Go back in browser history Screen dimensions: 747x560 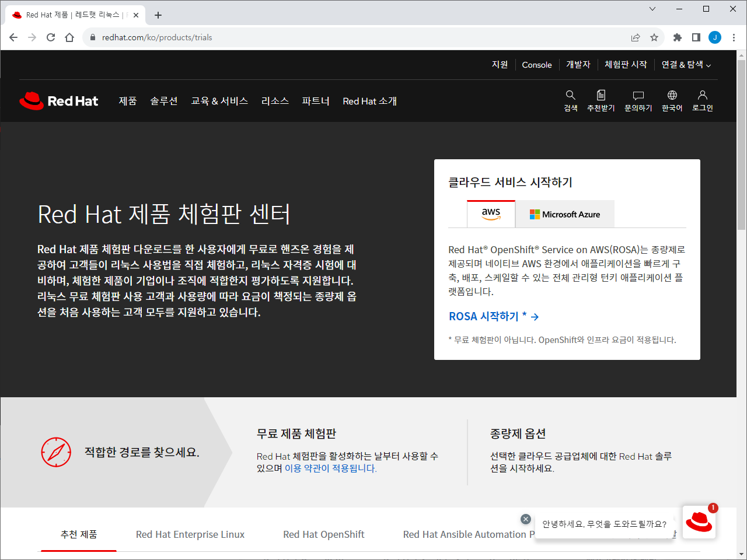click(x=13, y=37)
